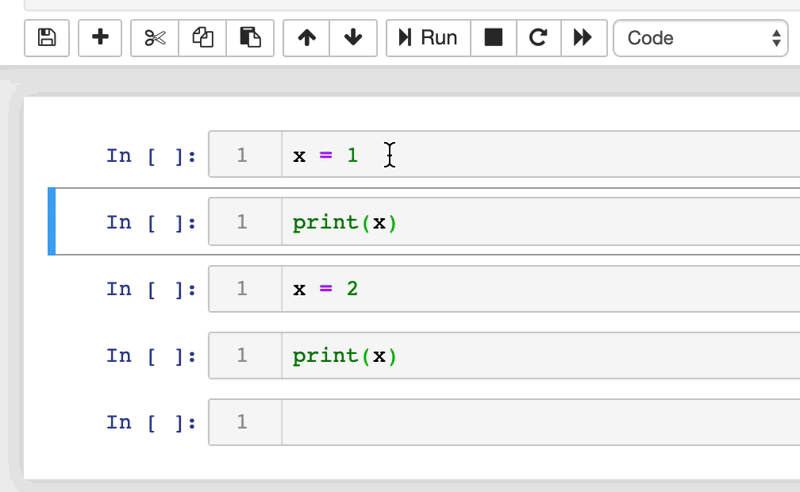Select the empty cell via its In prompt

pos(151,423)
